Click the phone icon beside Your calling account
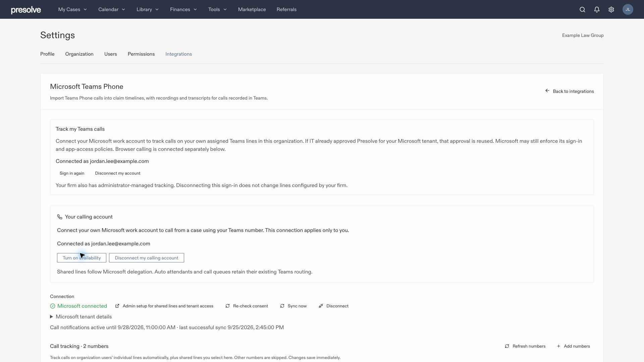 pos(60,217)
